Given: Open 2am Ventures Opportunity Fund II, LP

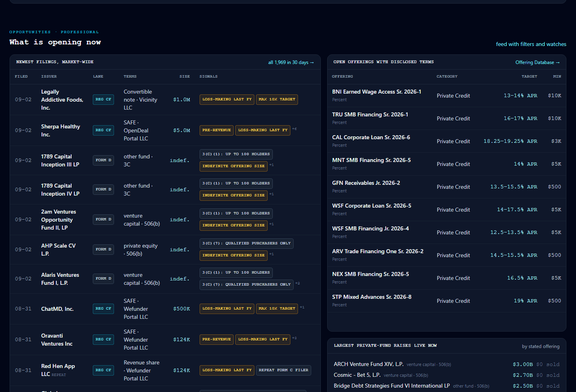Looking at the screenshot, I should coord(58,220).
